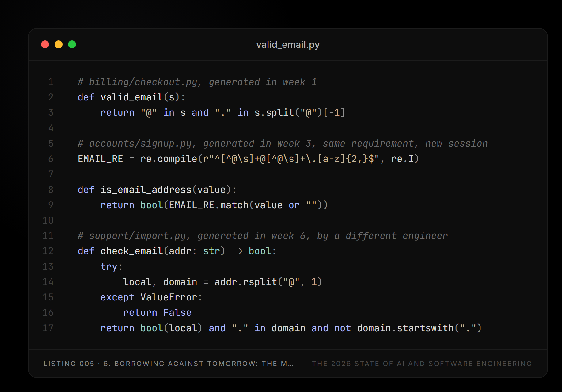Click domain.startswith on line 17
This screenshot has height=392, width=562.
click(405, 328)
